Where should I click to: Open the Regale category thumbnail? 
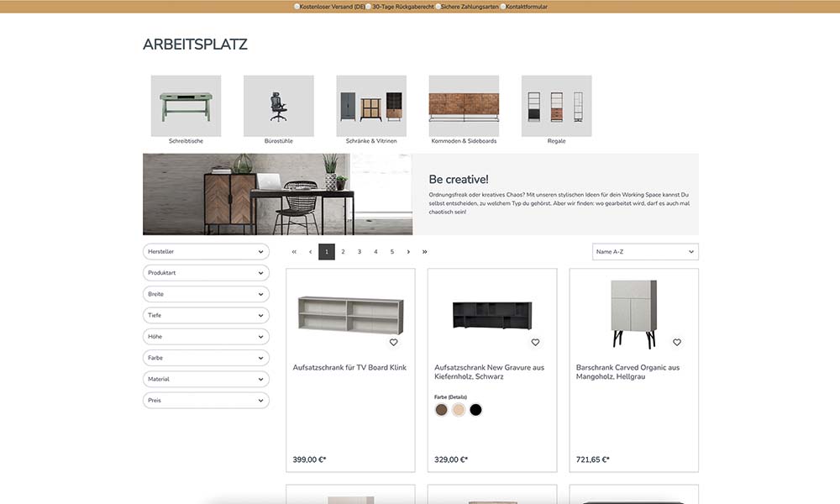pos(557,106)
